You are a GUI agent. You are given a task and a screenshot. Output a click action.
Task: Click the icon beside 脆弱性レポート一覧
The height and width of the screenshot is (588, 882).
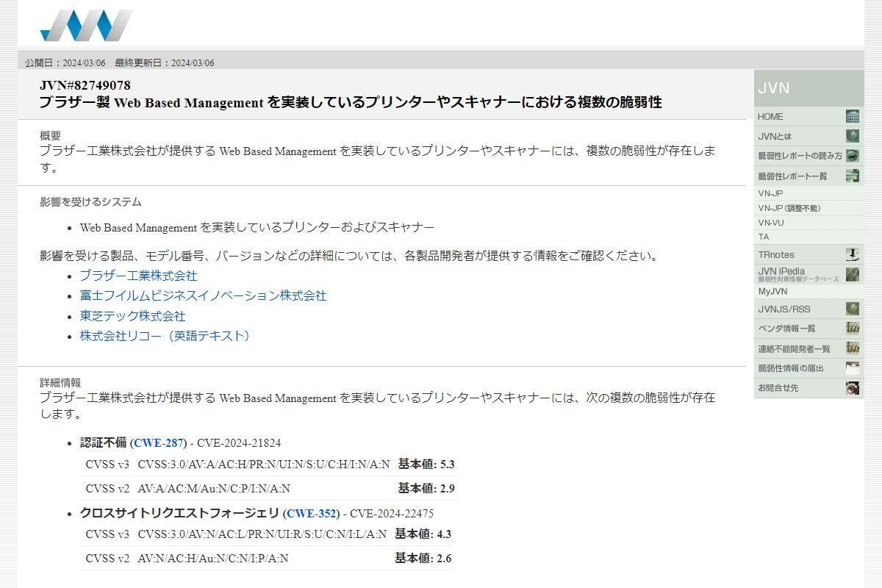click(853, 176)
